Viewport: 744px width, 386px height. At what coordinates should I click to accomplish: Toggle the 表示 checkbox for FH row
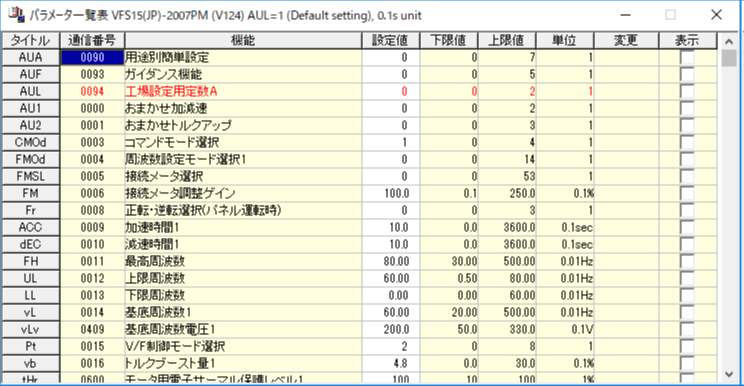[687, 261]
